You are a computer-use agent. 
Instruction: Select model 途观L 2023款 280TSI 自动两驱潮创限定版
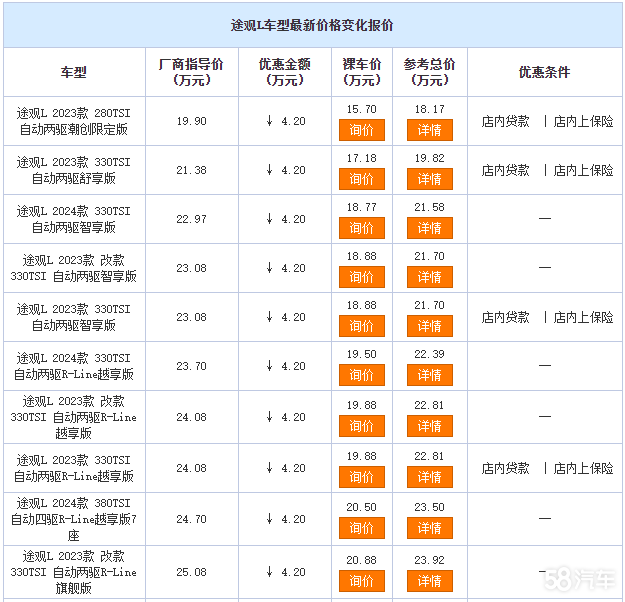74,121
